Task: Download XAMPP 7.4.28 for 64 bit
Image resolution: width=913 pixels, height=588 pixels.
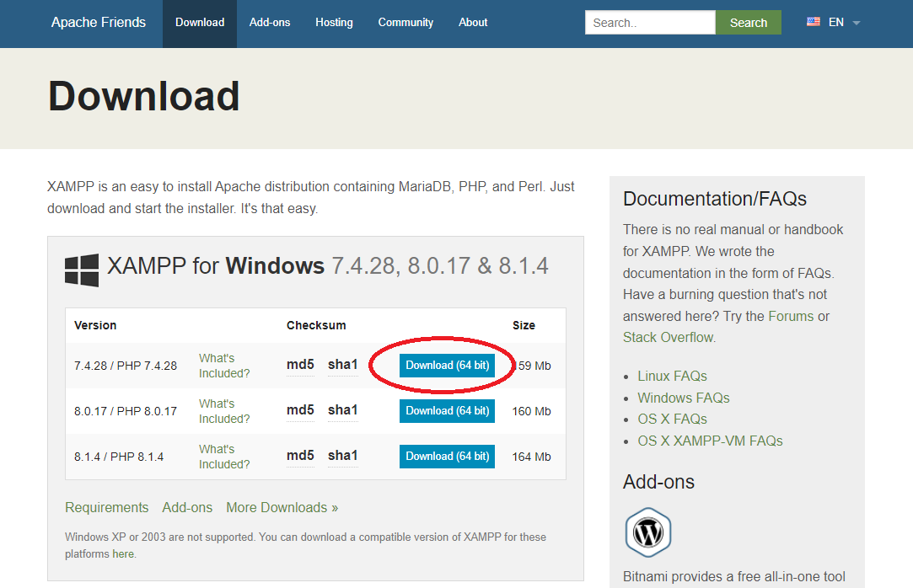Action: click(447, 365)
